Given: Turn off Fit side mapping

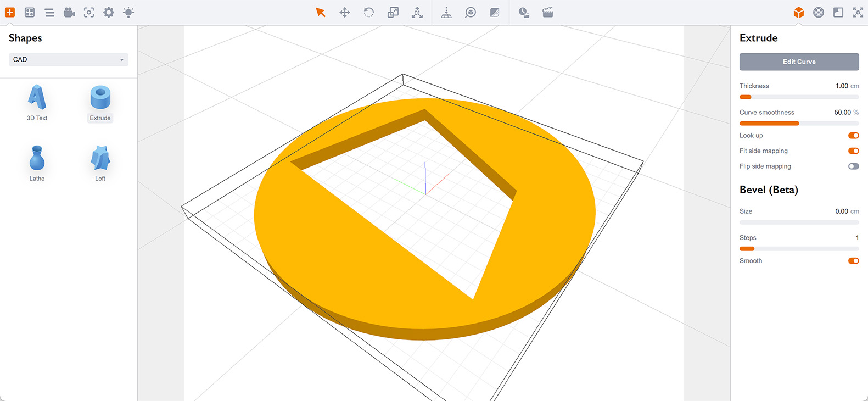Looking at the screenshot, I should pyautogui.click(x=853, y=151).
